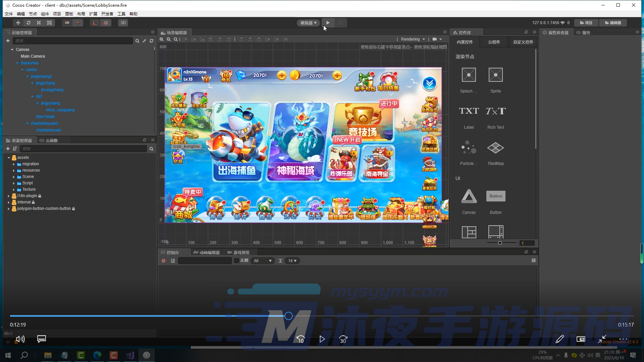Screen dimensions: 644x362
Task: Open the 自定义控件 widget tab
Action: pos(523,42)
